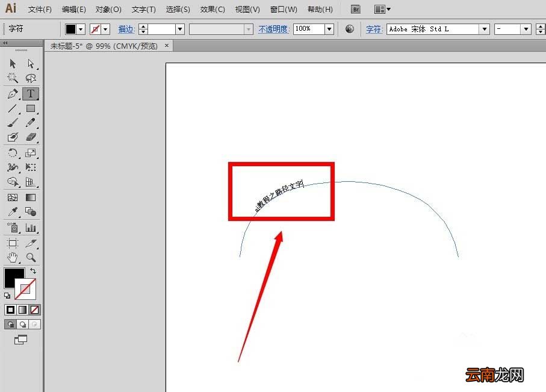Open the 不透明度 transparency panel link
Viewport: 546px width, 392px height.
tap(274, 30)
